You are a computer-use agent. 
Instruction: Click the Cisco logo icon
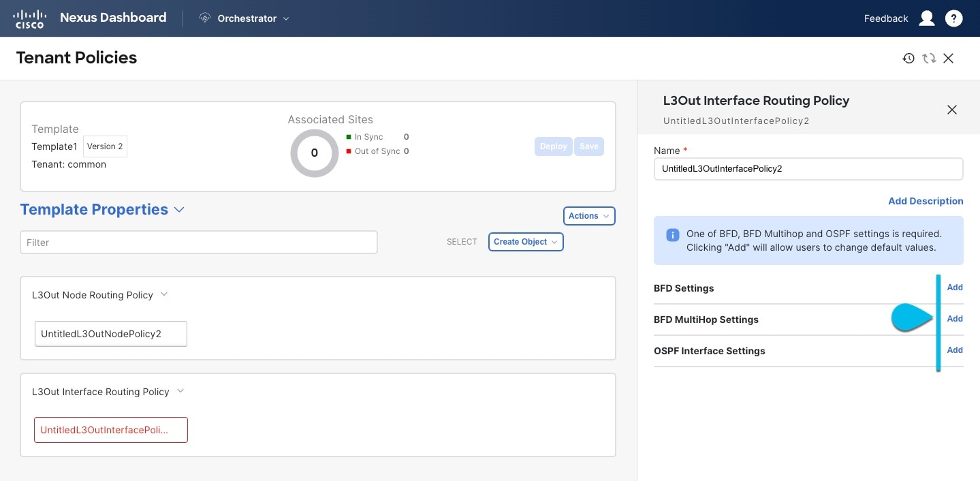29,18
